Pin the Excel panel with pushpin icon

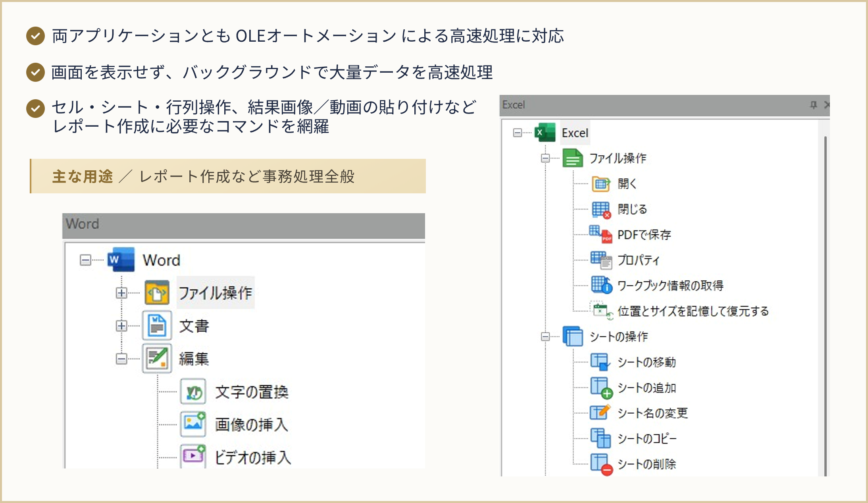pos(813,105)
